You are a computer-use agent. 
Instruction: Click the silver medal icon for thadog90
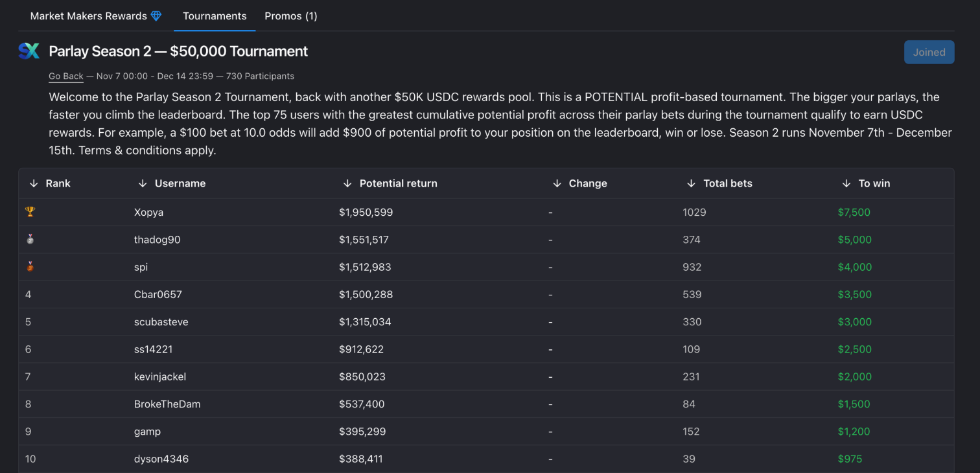point(30,239)
